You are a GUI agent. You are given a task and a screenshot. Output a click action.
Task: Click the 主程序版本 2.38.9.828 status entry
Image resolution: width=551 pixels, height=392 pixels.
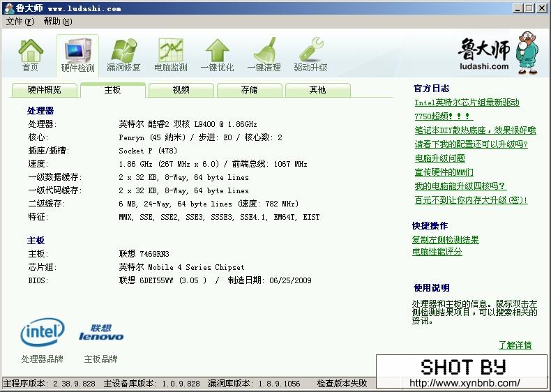pos(50,383)
